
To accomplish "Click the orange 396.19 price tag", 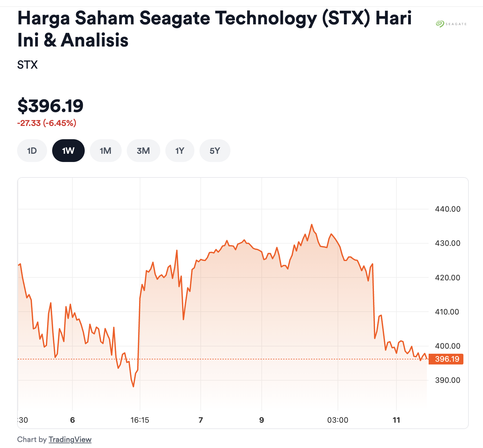I will (x=446, y=359).
